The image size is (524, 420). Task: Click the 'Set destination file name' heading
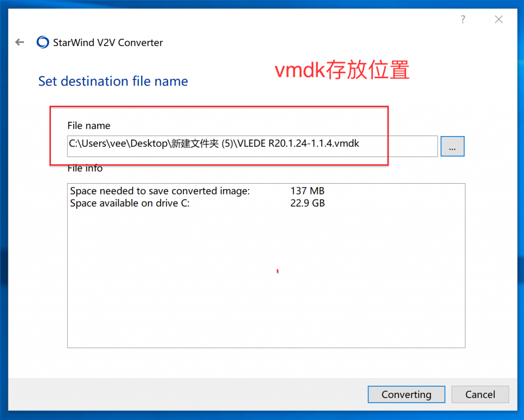(x=113, y=81)
